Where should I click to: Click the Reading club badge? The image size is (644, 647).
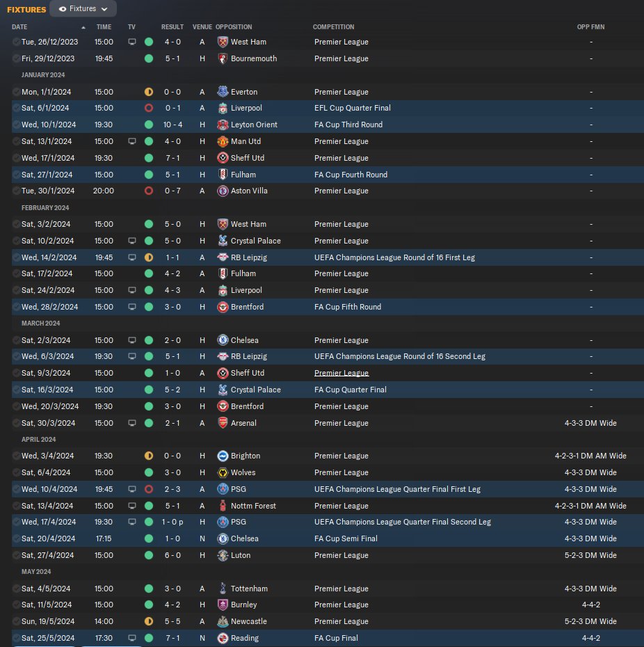tap(223, 638)
